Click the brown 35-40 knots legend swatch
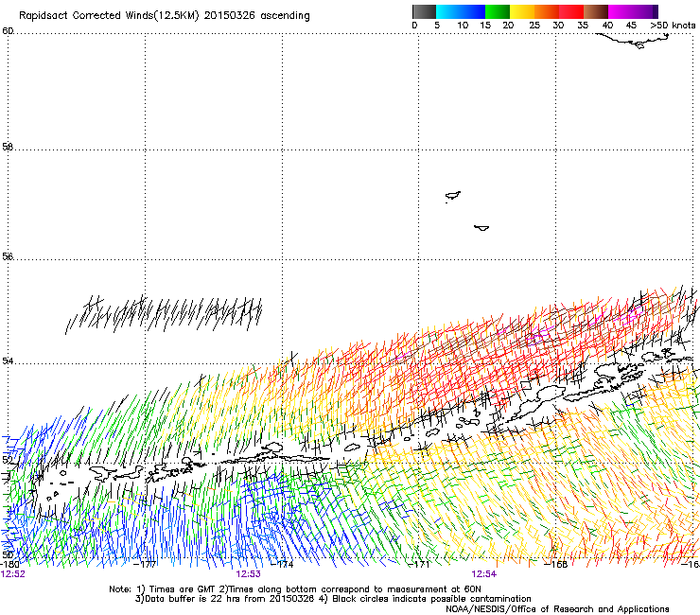 [x=596, y=11]
